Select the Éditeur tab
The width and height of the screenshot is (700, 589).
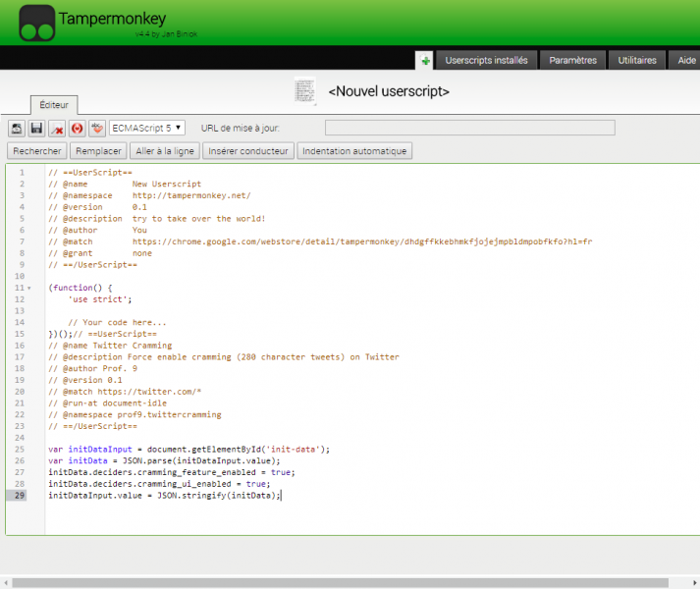(54, 105)
